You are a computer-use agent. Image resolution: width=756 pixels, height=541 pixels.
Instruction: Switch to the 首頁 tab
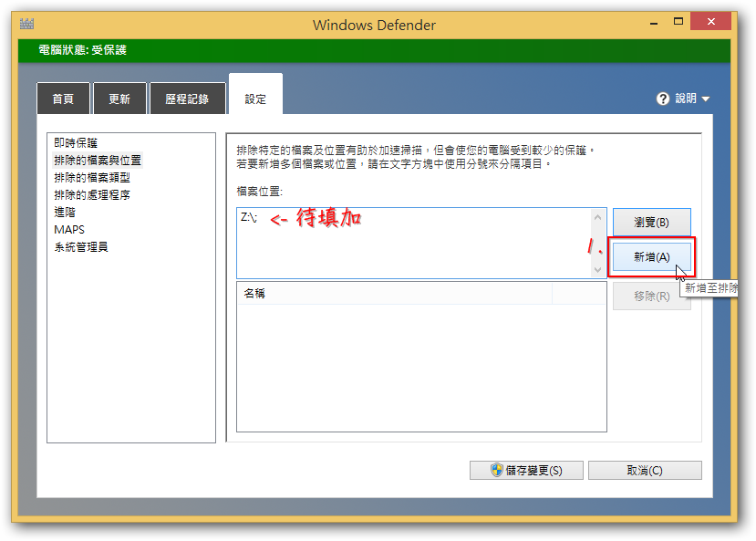(x=63, y=99)
